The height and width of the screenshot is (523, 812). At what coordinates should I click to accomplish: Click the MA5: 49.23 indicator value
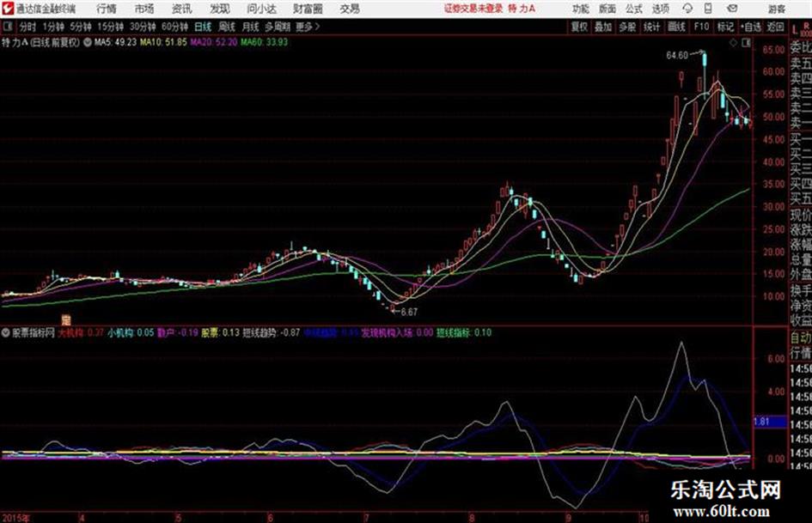pos(115,42)
